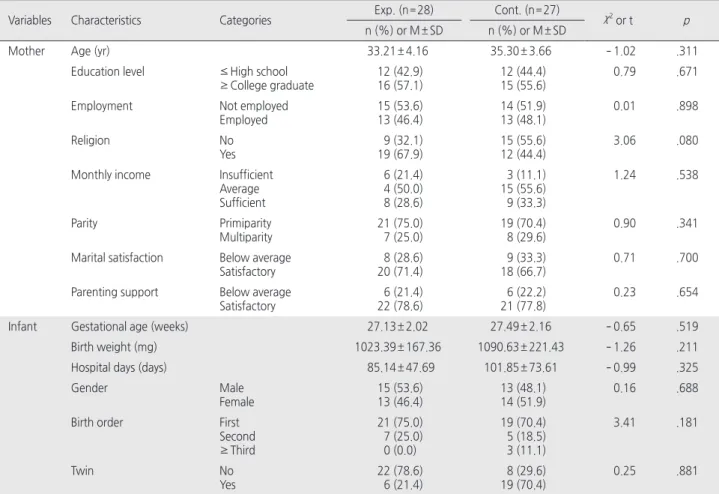Click the 'Sufficient' category
This screenshot has width=719, height=494.
click(242, 203)
